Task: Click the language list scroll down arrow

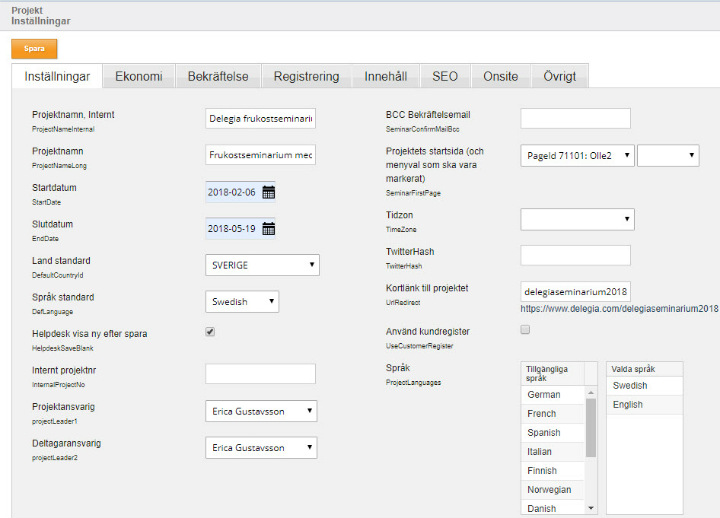Action: [x=591, y=508]
